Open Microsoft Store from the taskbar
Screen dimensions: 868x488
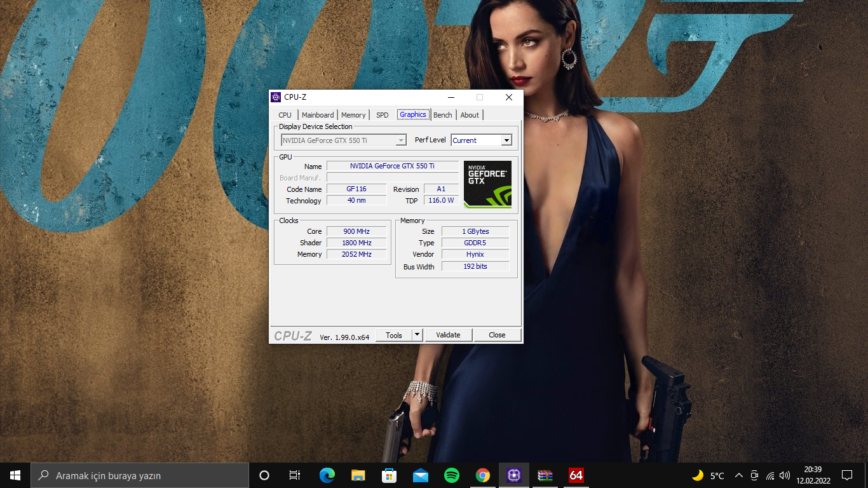(x=390, y=475)
